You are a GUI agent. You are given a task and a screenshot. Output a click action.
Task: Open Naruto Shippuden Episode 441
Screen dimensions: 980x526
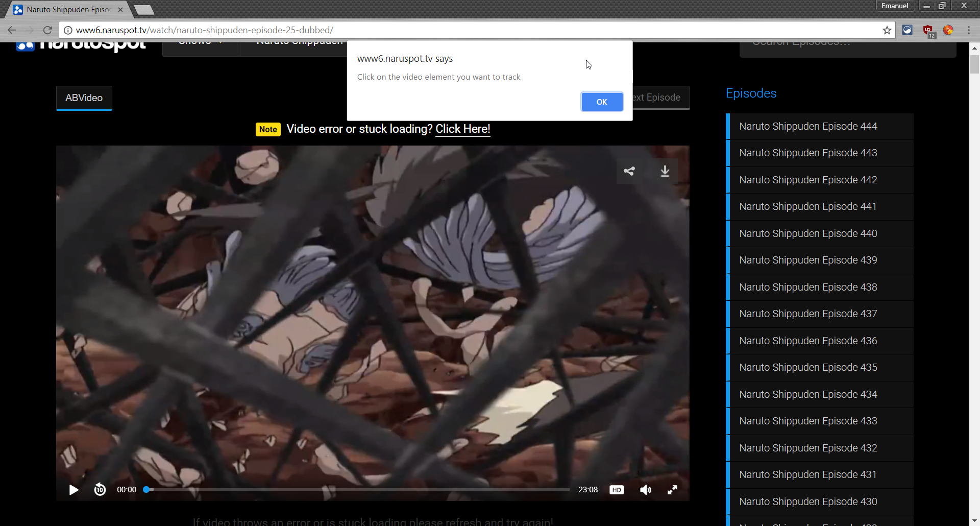[819, 206]
